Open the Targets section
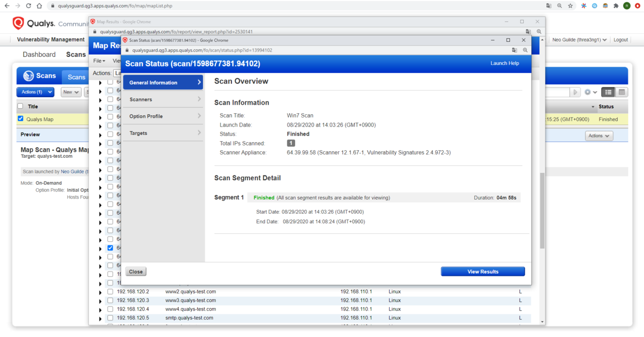This screenshot has width=644, height=337. (x=163, y=133)
